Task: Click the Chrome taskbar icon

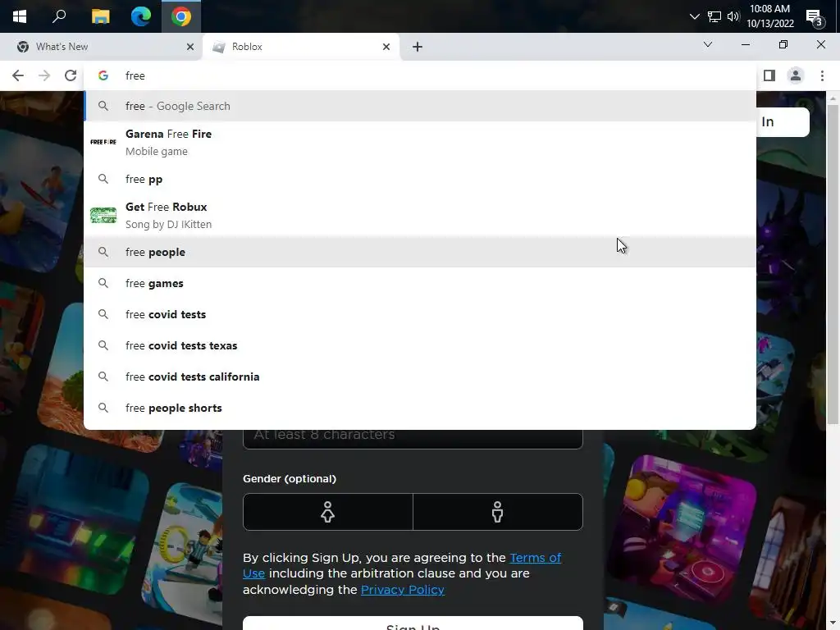Action: click(x=181, y=16)
